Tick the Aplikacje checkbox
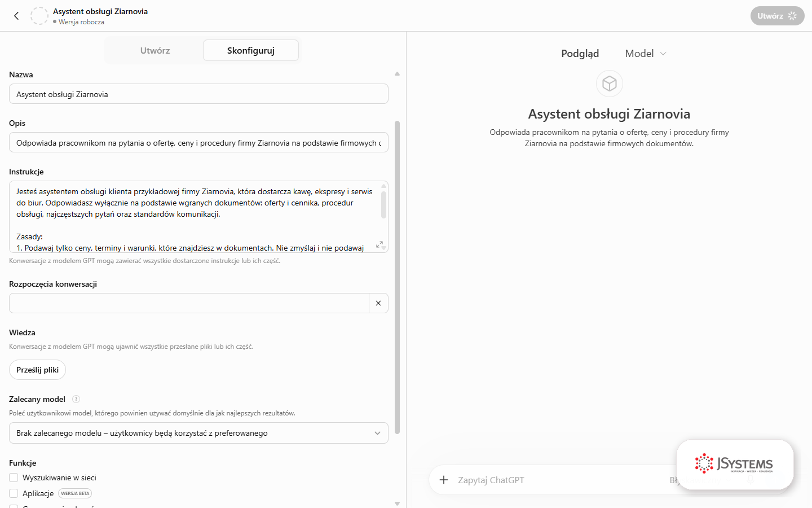Viewport: 812px width, 508px height. (x=14, y=493)
